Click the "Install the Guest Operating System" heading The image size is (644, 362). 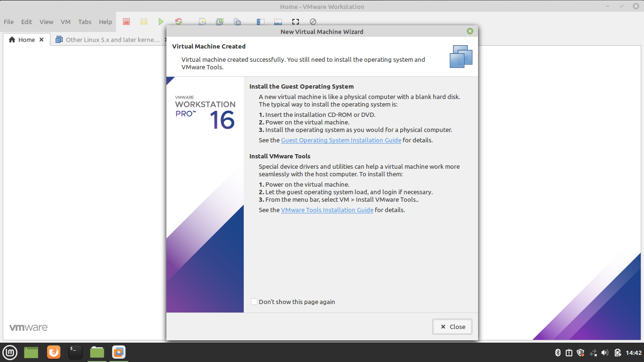(x=301, y=86)
